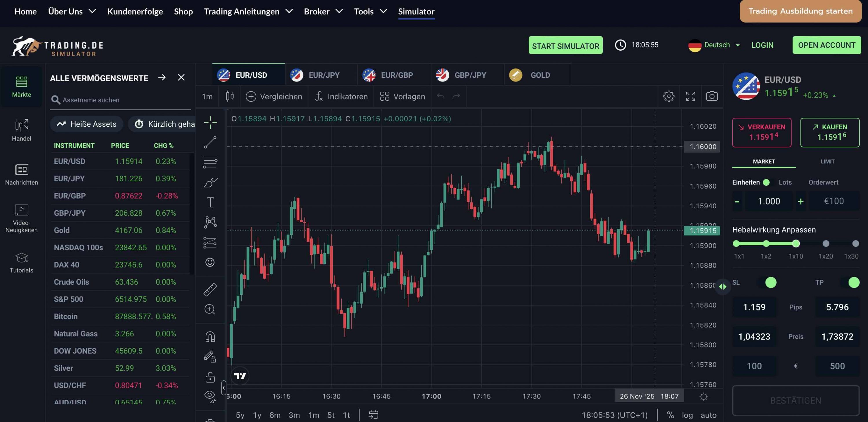Expand the Trading Anleitungen dropdown
This screenshot has height=422, width=868.
pyautogui.click(x=248, y=12)
